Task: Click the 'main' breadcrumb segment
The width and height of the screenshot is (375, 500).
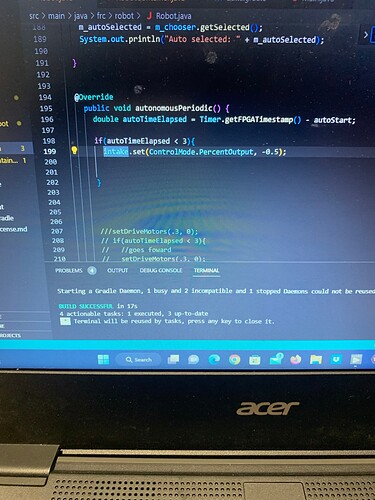Action: 56,16
